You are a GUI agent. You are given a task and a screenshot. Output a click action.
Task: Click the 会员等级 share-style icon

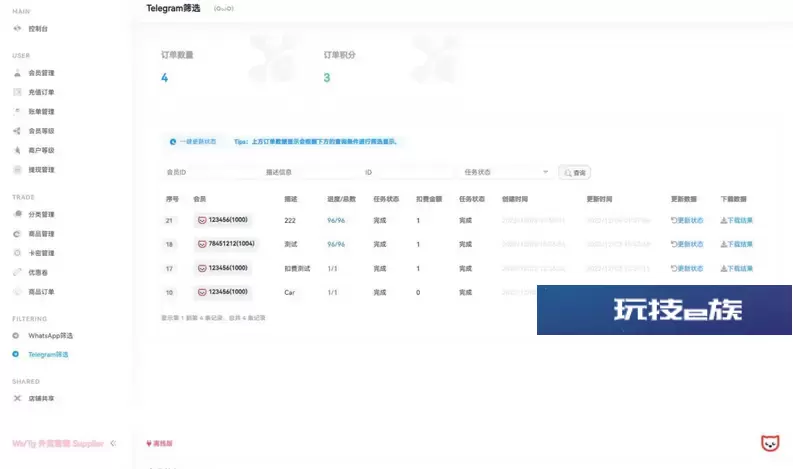pyautogui.click(x=17, y=131)
